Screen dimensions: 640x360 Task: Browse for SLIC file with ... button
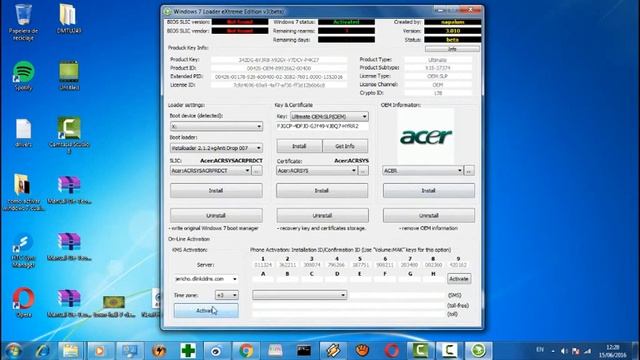257,171
